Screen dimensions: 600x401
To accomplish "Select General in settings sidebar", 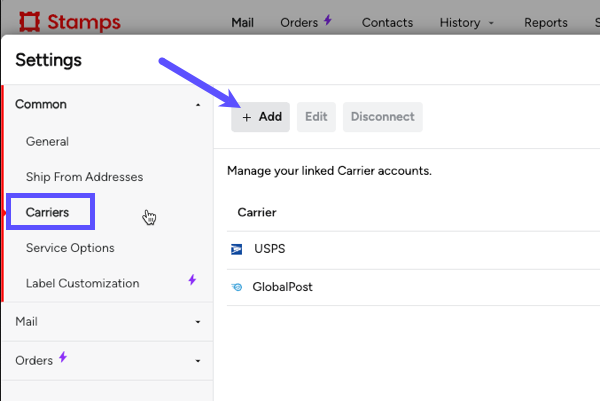I will (47, 142).
